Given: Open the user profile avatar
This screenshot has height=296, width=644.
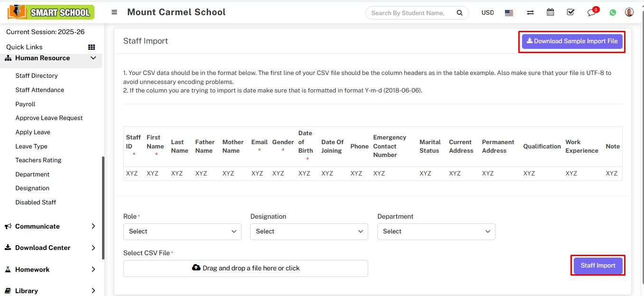Looking at the screenshot, I should tap(629, 12).
